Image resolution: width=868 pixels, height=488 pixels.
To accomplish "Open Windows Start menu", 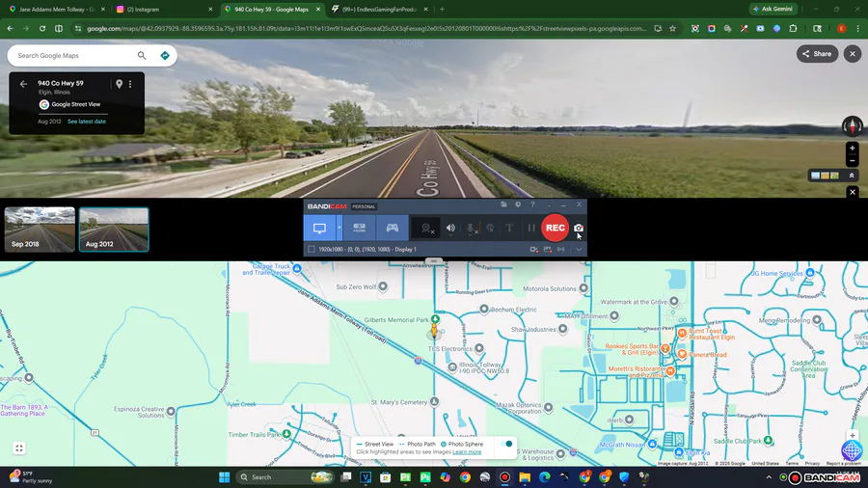I will click(224, 477).
